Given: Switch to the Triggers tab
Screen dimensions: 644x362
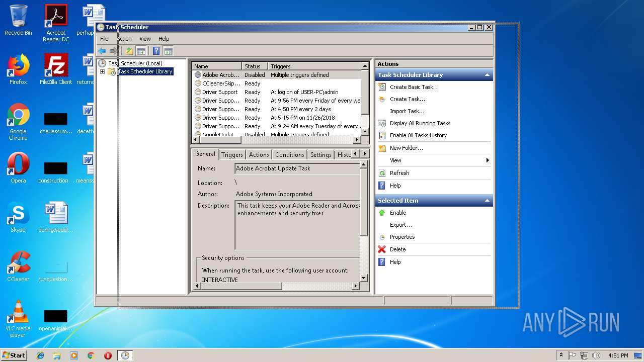Looking at the screenshot, I should [x=232, y=155].
